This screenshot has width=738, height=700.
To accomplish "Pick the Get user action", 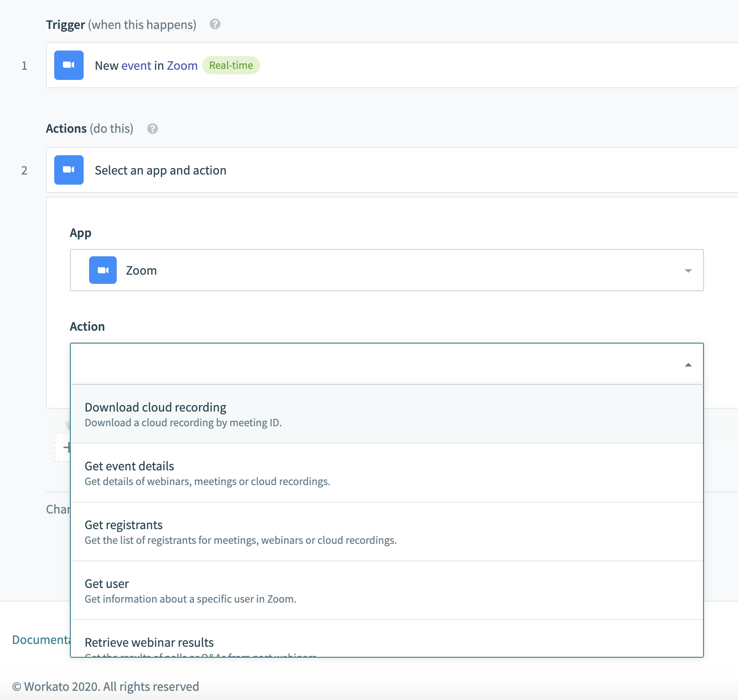I will click(386, 590).
